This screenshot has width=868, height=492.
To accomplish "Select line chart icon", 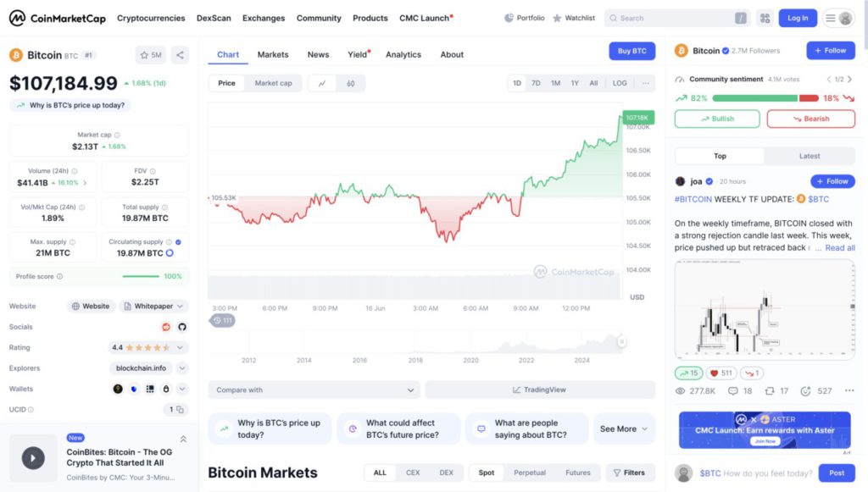I will click(322, 84).
